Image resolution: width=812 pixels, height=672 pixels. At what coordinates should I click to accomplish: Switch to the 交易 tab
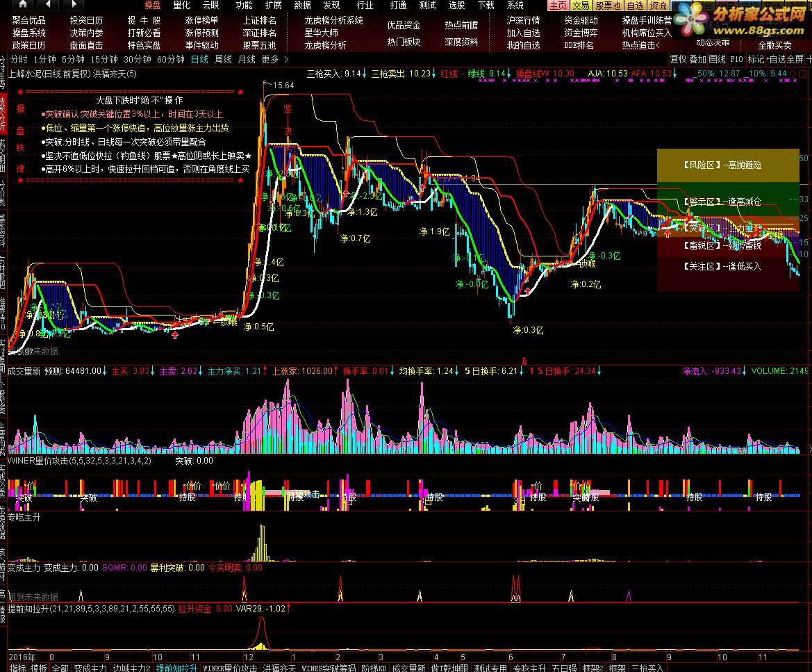point(581,6)
